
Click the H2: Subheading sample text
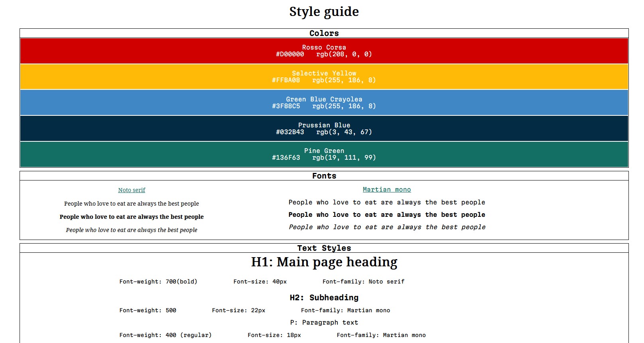tap(324, 297)
